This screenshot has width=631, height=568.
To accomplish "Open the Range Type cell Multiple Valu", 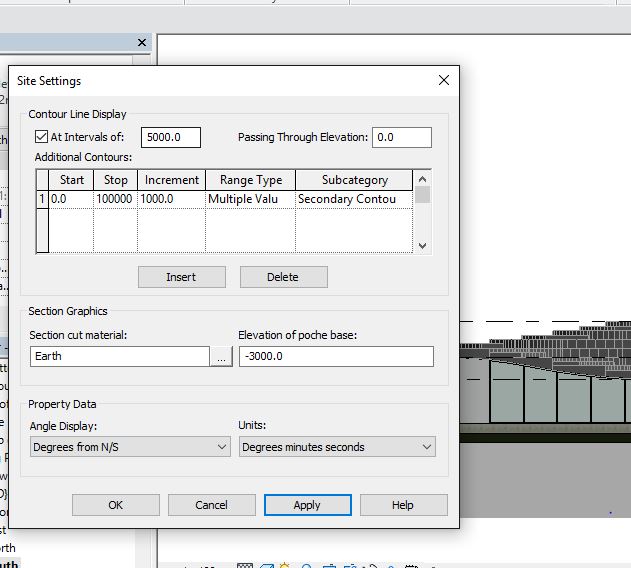I will (x=250, y=199).
